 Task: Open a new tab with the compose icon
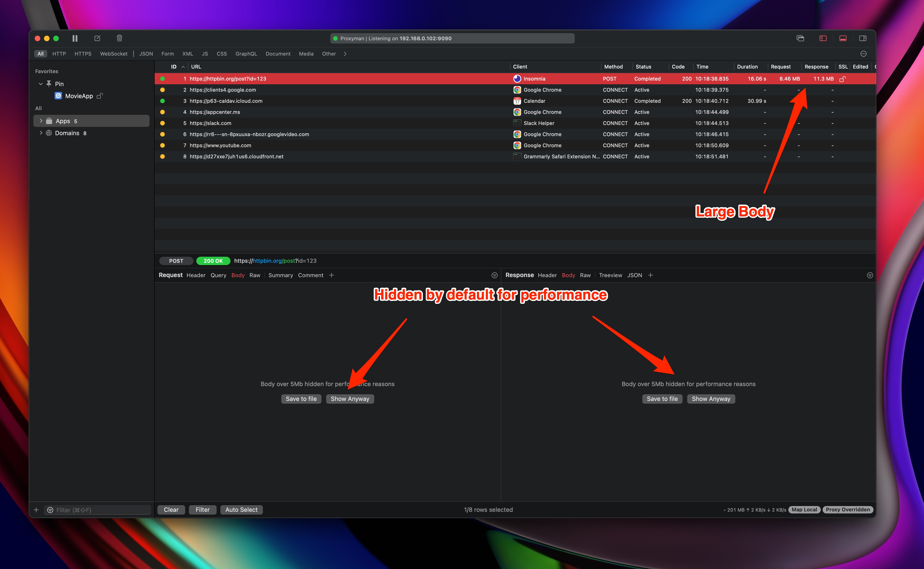coord(97,38)
